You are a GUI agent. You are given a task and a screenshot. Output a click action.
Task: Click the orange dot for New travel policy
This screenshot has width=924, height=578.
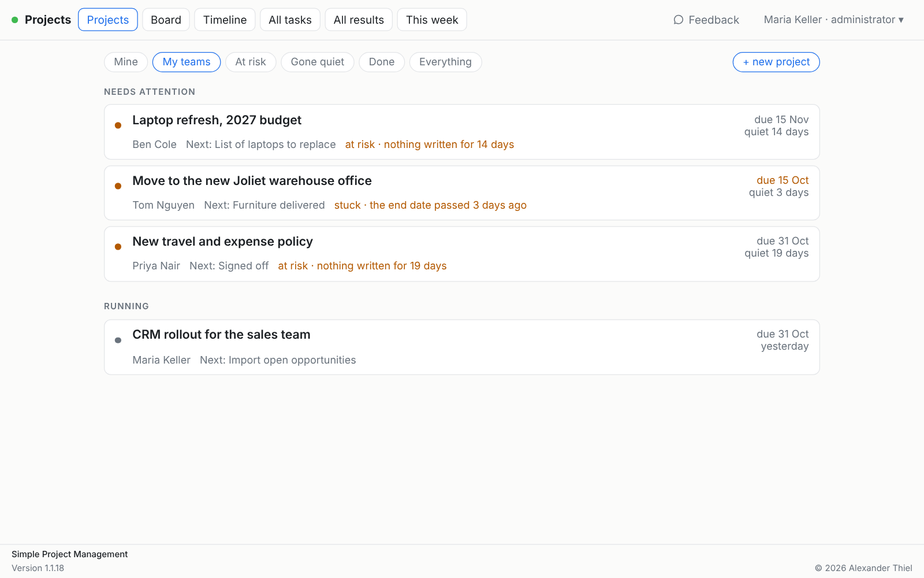[x=118, y=247]
